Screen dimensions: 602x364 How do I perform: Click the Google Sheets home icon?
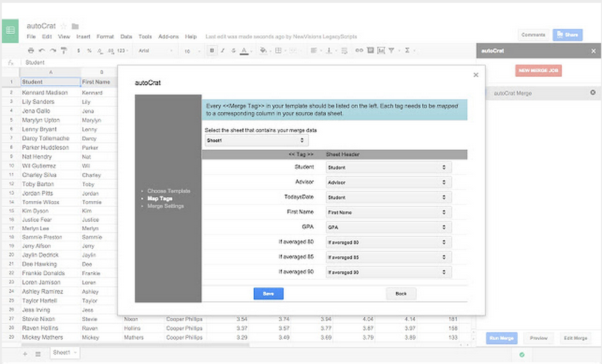[x=10, y=31]
